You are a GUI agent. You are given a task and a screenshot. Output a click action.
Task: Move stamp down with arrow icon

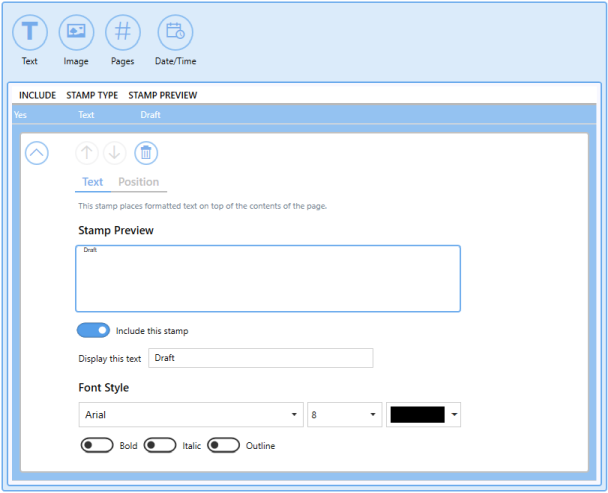coord(115,153)
